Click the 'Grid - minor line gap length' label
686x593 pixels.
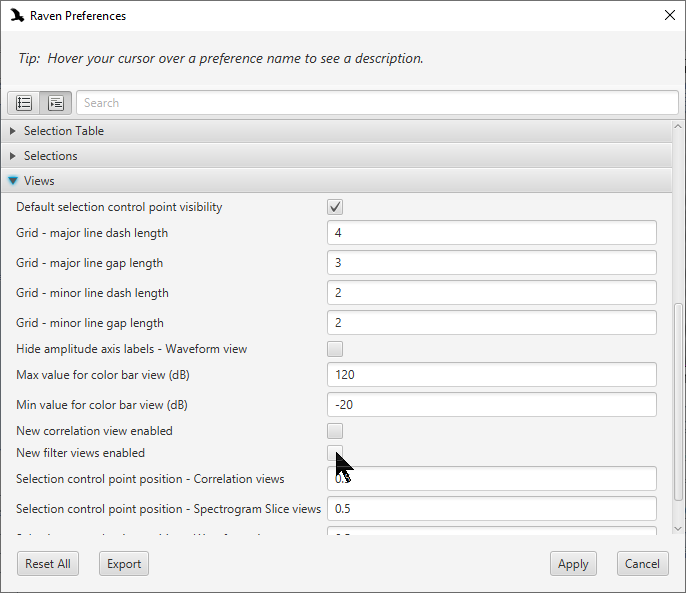point(90,323)
